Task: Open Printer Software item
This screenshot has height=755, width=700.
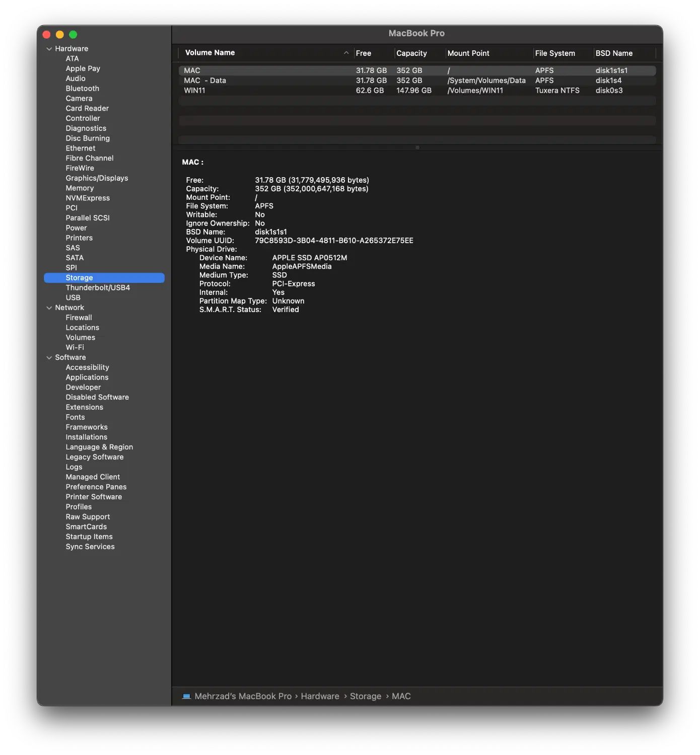Action: click(94, 497)
